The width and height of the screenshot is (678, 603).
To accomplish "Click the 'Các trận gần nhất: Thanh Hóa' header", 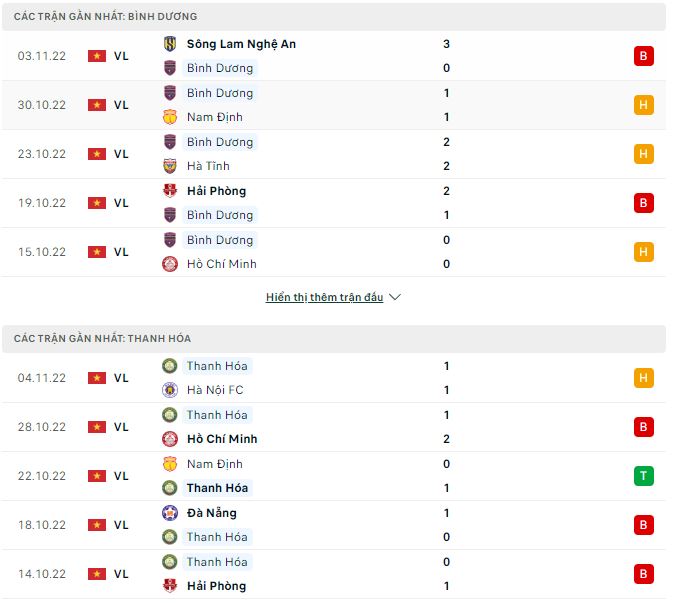I will pyautogui.click(x=102, y=339).
